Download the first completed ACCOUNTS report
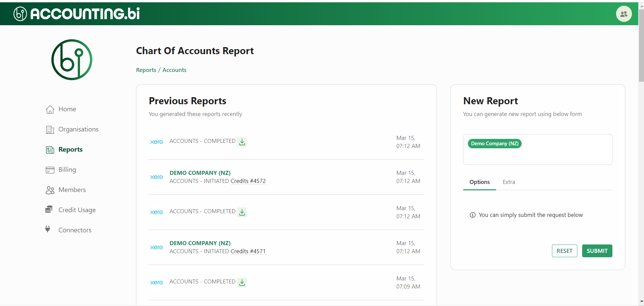Image resolution: width=644 pixels, height=306 pixels. [x=242, y=142]
